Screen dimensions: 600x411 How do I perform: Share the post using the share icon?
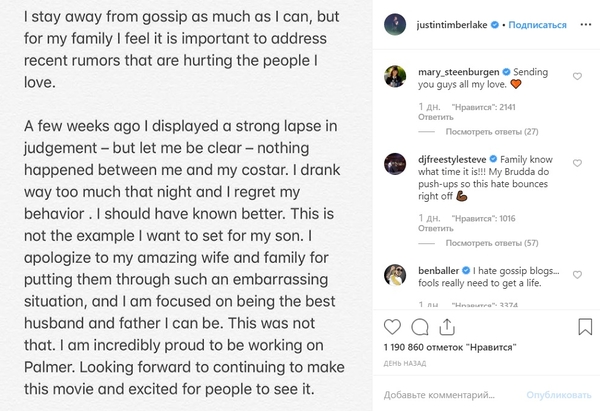pyautogui.click(x=444, y=327)
